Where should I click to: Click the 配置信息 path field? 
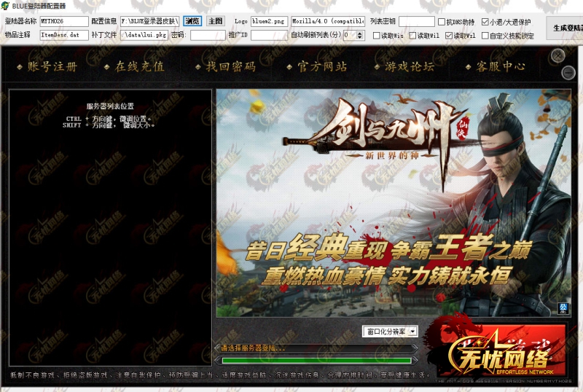point(150,22)
